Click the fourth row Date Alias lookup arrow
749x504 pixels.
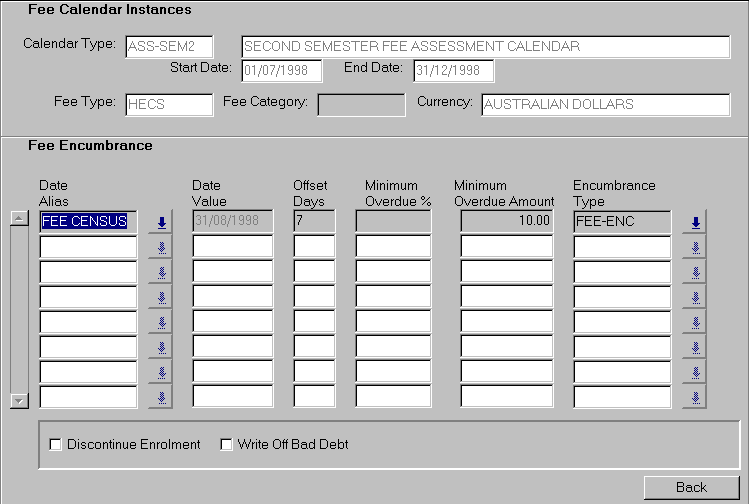click(x=160, y=297)
